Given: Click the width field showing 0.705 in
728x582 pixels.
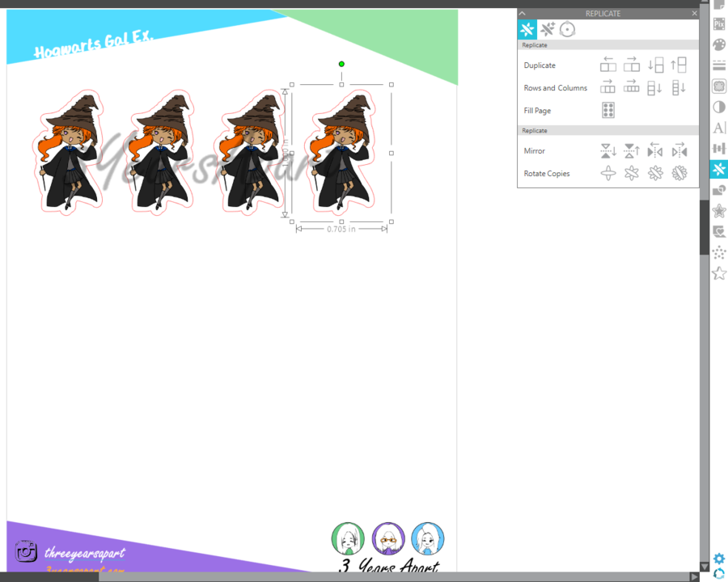Looking at the screenshot, I should (342, 229).
